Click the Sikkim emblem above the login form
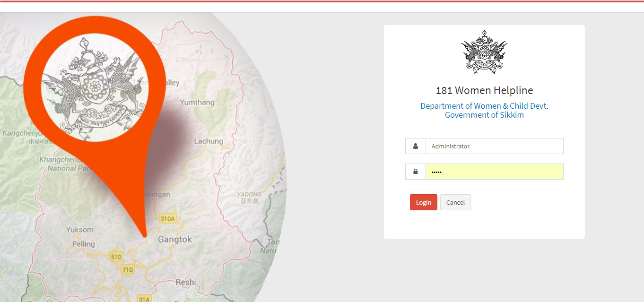Screen dimensions: 644x302 click(x=484, y=52)
